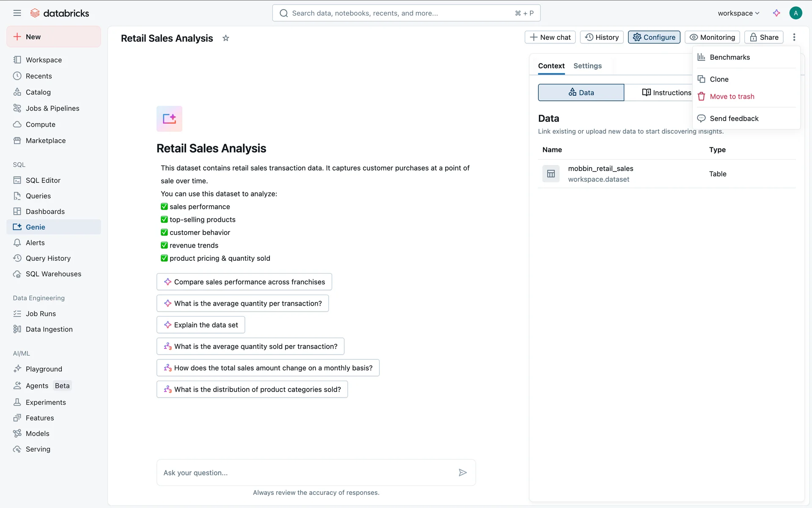The height and width of the screenshot is (508, 812).
Task: Open the kebab more options menu
Action: tap(794, 37)
